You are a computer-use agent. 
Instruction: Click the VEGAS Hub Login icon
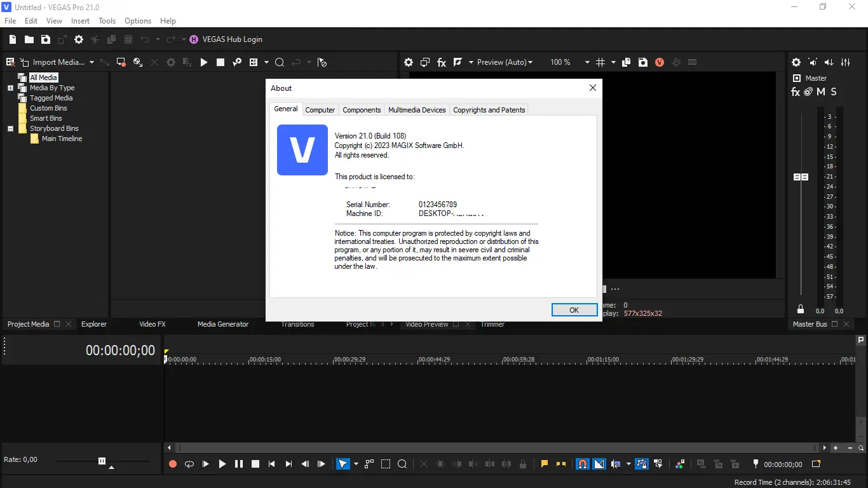(194, 39)
